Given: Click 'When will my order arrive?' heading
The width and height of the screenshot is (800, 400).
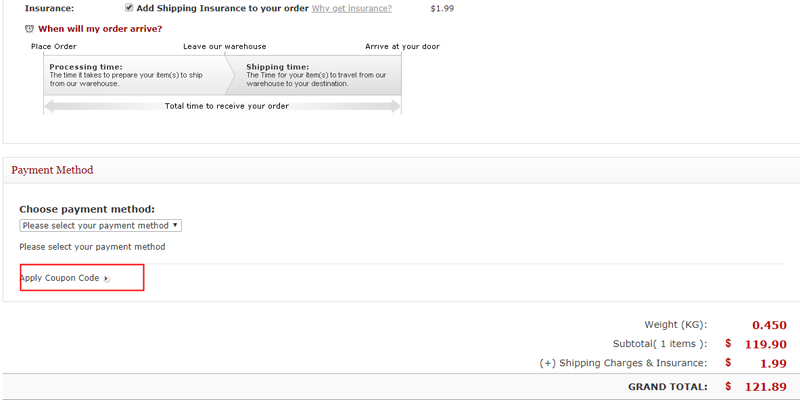Looking at the screenshot, I should point(99,29).
